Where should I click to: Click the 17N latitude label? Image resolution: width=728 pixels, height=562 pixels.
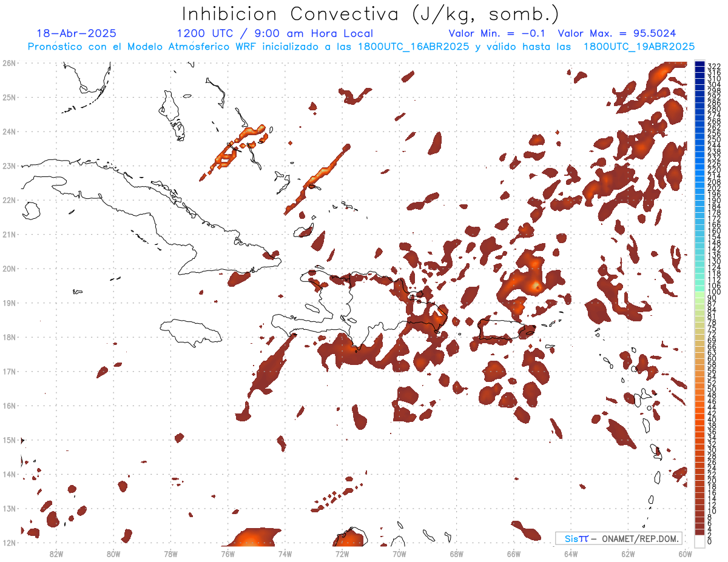tap(8, 371)
